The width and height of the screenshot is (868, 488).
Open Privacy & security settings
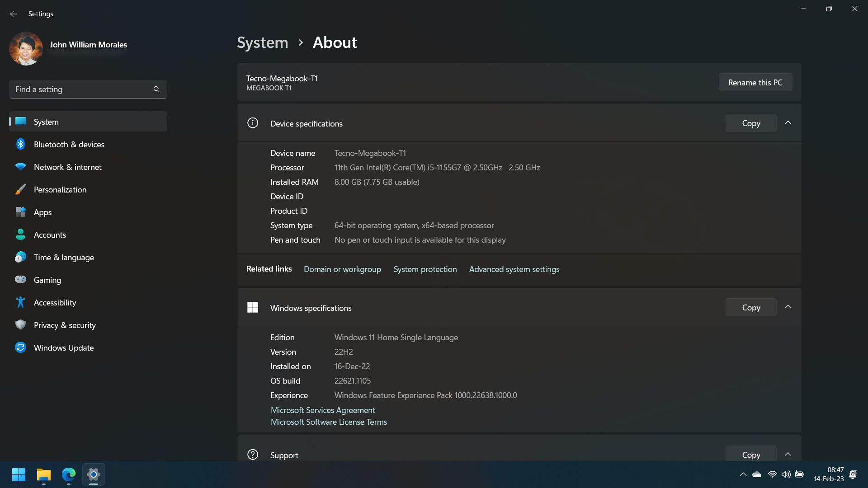coord(65,325)
